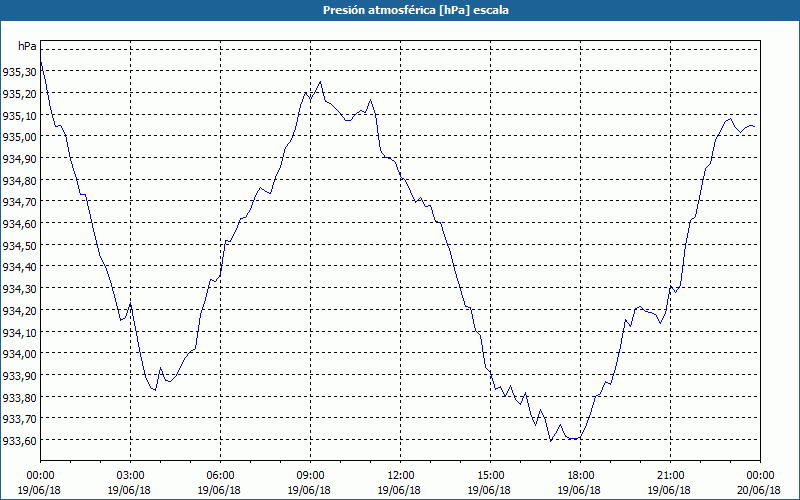800x500 pixels.
Task: Pick the '933,90' axis label
Action: 19,376
